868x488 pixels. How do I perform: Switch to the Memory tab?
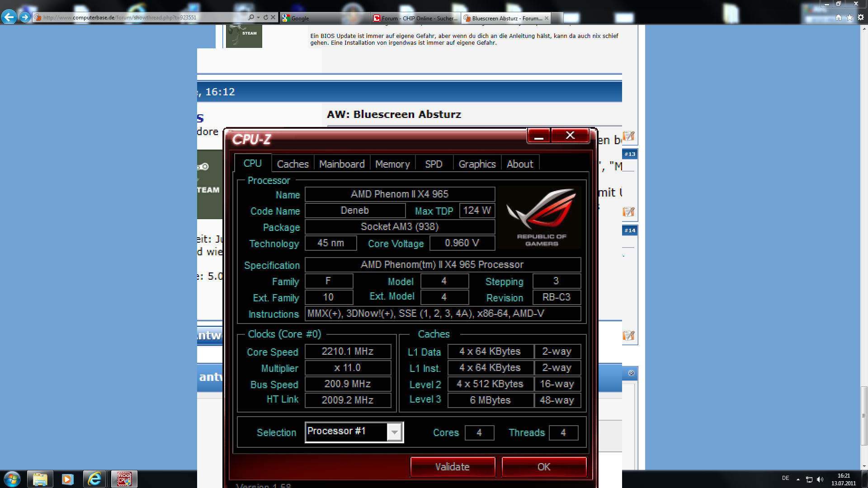pos(392,164)
